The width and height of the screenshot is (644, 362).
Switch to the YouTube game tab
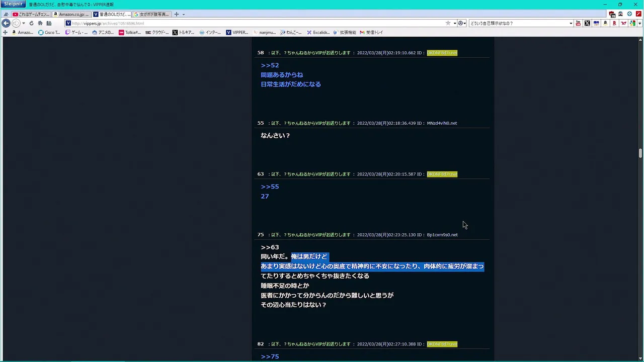coord(31,14)
